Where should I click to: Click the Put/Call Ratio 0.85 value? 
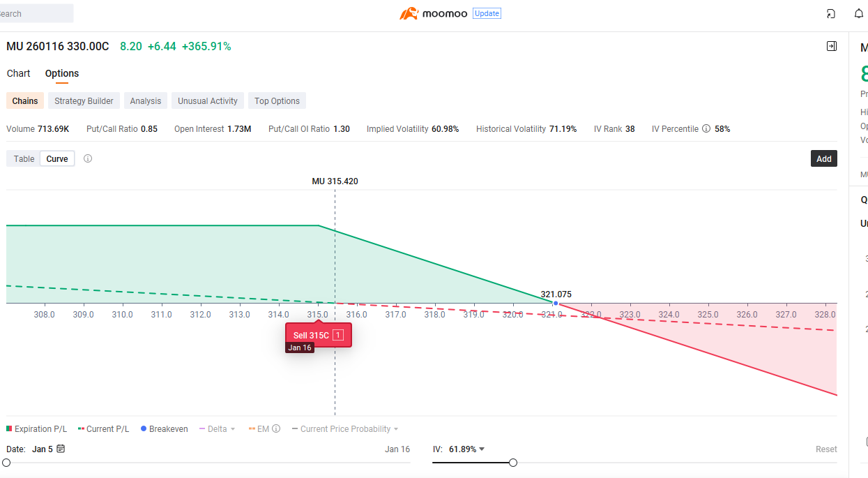149,128
